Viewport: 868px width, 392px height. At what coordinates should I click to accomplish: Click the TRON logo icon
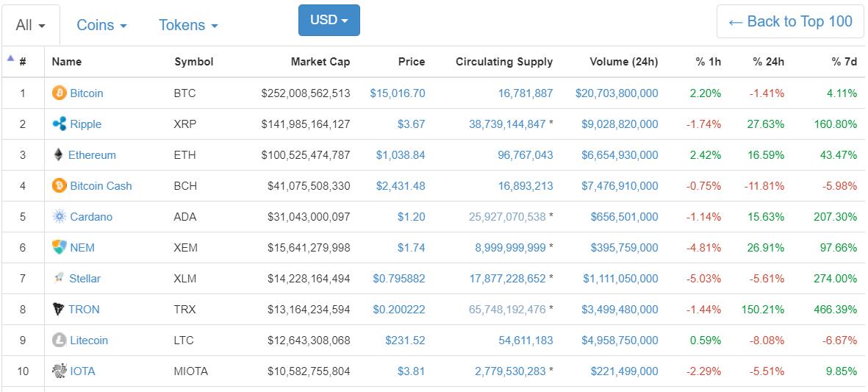[x=58, y=310]
